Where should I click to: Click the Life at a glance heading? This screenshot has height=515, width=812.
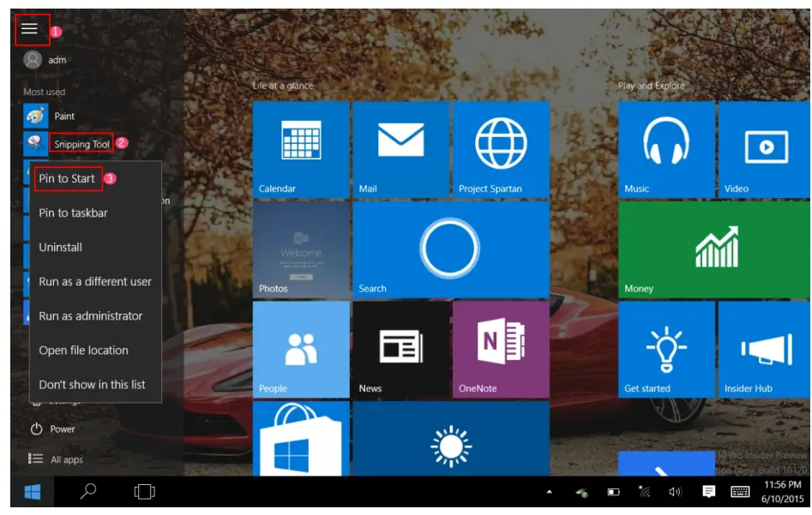tap(283, 86)
